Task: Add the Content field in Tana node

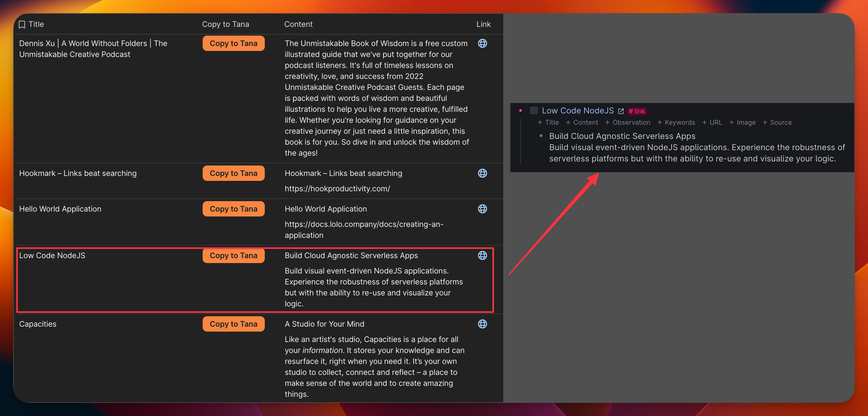Action: pos(582,123)
